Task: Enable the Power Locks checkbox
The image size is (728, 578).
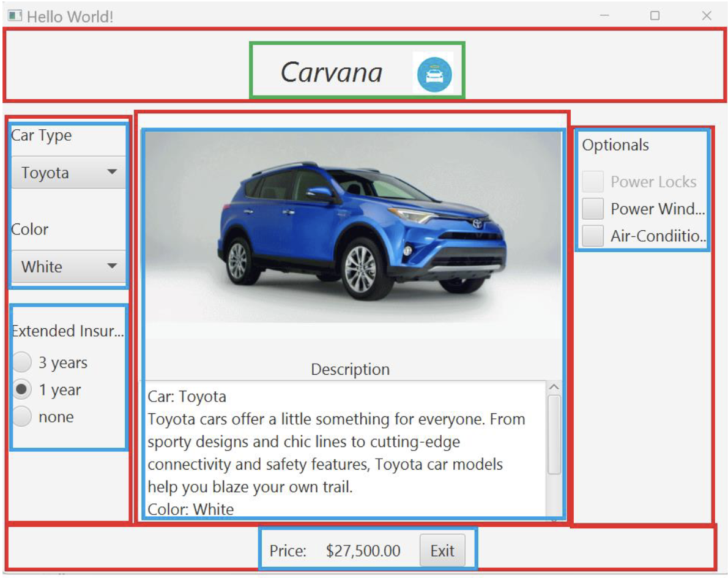Action: (x=592, y=181)
